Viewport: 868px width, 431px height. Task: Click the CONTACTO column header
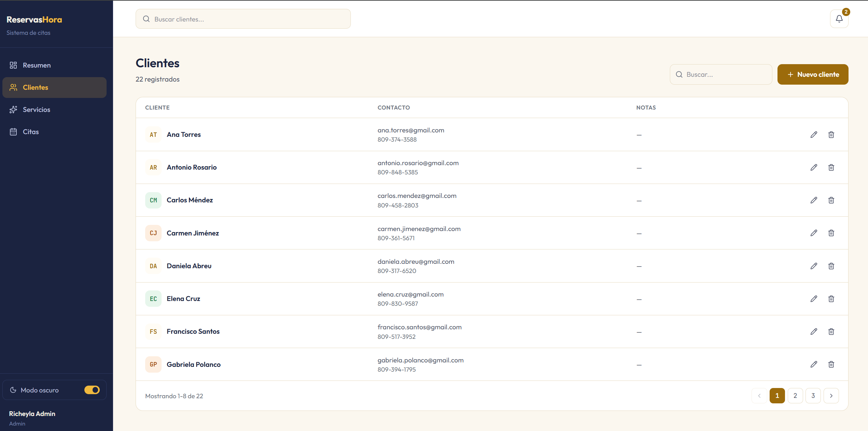click(x=394, y=107)
